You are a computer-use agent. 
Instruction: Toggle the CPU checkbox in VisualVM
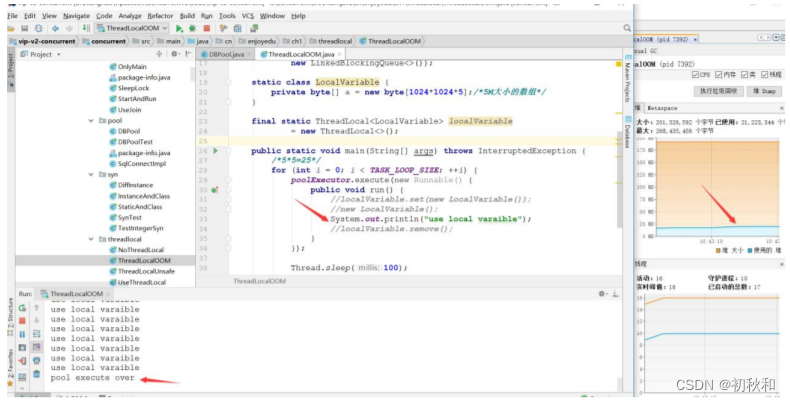(695, 75)
